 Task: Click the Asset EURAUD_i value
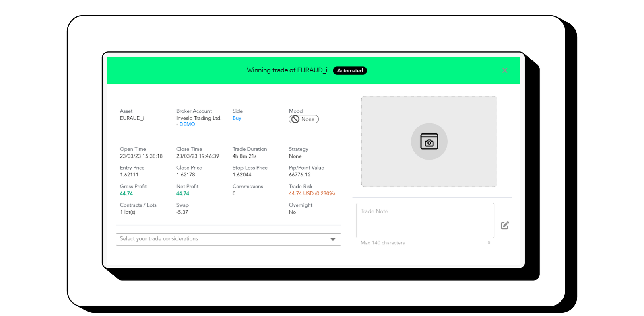[x=132, y=118]
